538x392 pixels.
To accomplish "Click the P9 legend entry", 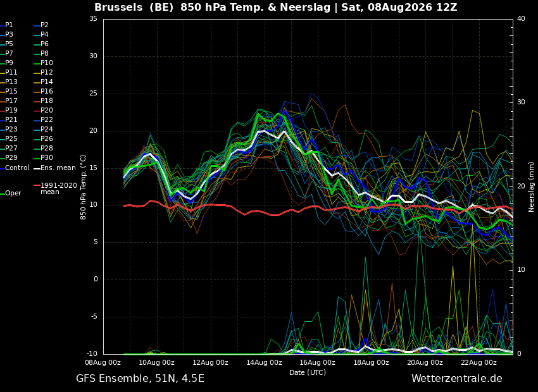I will [x=6, y=63].
